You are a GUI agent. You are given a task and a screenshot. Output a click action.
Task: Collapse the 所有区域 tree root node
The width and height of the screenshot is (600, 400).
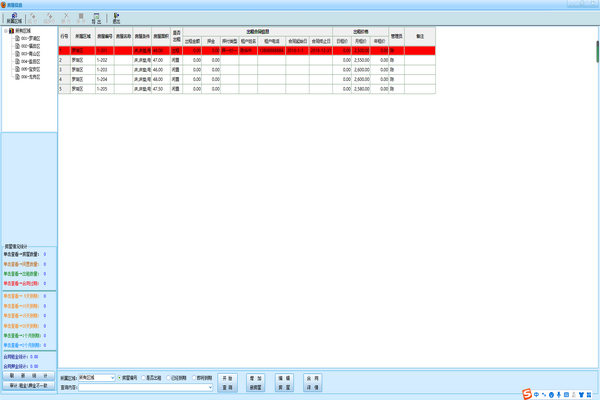[x=5, y=30]
